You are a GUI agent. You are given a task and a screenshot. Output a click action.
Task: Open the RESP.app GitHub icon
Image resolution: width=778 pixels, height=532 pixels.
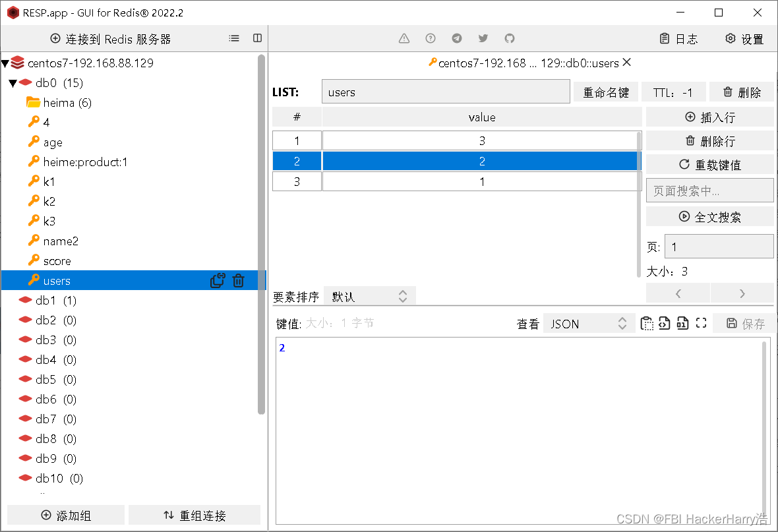click(509, 38)
